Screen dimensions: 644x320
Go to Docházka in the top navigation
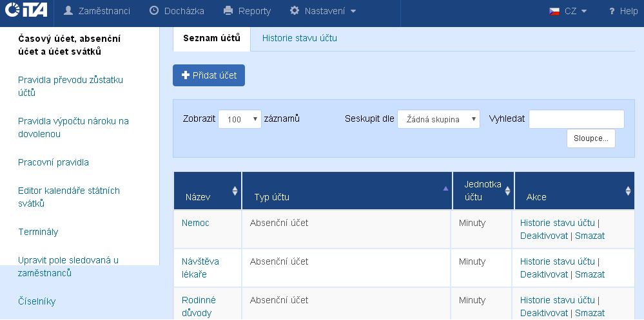point(177,11)
